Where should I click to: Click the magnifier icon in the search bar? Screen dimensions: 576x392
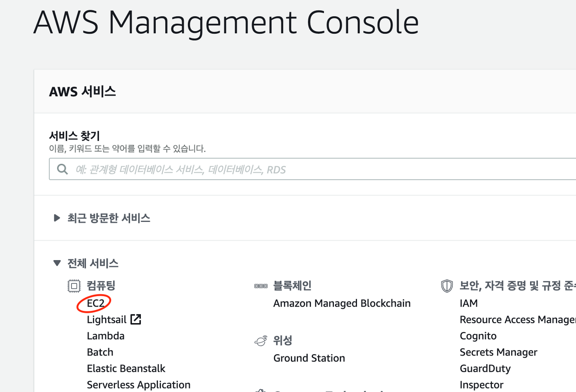[x=62, y=169]
